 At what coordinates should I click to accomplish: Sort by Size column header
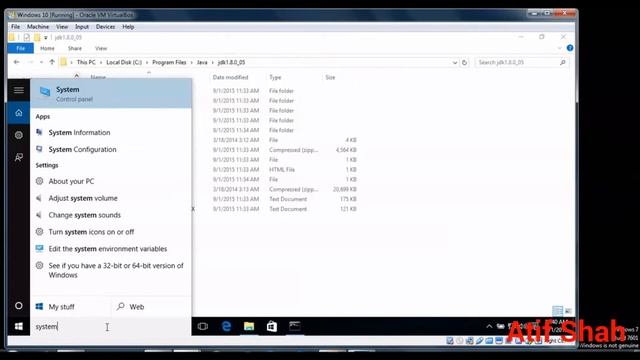tap(330, 77)
